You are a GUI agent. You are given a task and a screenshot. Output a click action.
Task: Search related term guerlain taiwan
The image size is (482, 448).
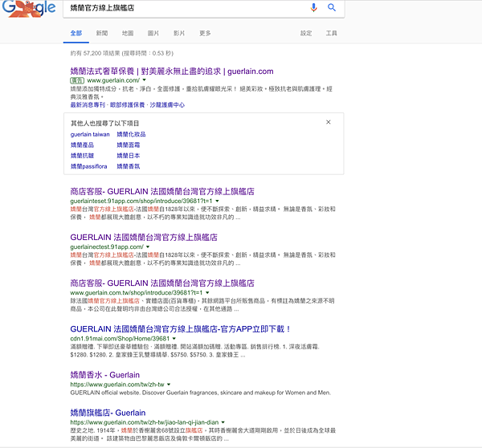90,134
